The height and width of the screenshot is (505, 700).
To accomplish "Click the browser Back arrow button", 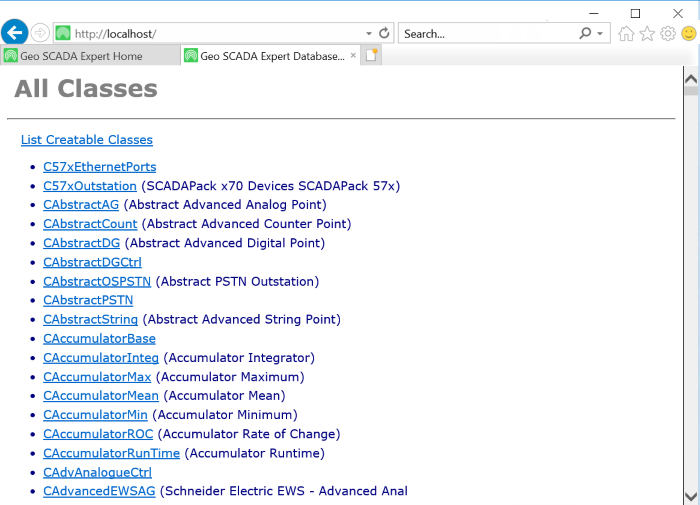I will 15,33.
